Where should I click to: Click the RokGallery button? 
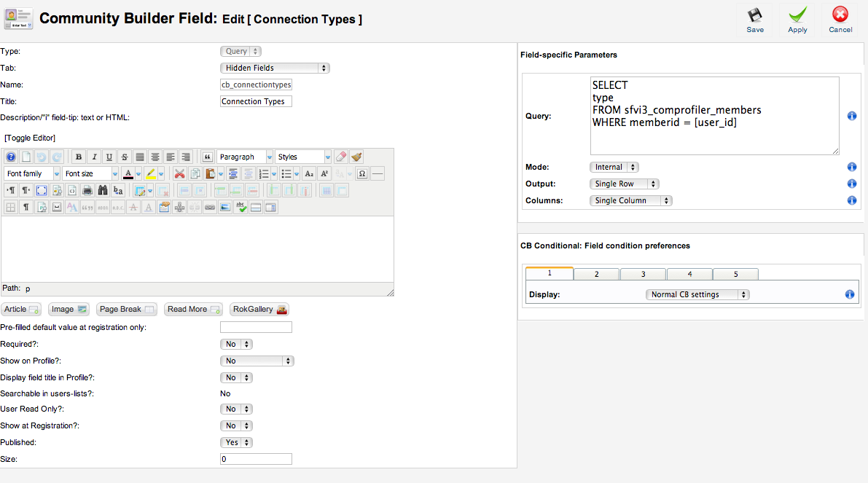click(x=259, y=310)
